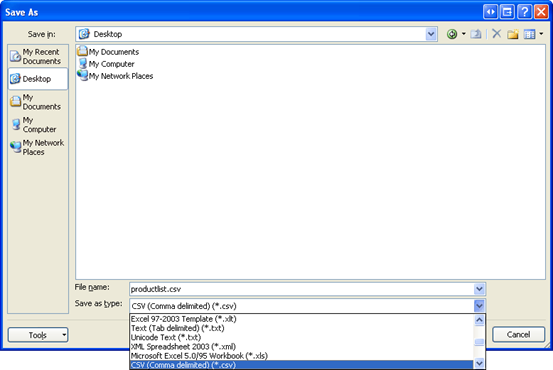Image resolution: width=553 pixels, height=370 pixels.
Task: Open My Documents in the places bar
Action: click(38, 102)
